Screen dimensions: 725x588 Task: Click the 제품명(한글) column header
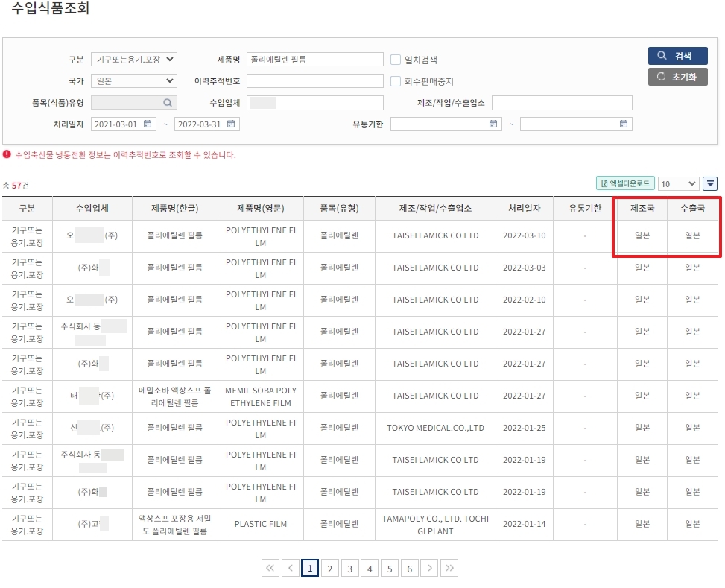pyautogui.click(x=175, y=208)
